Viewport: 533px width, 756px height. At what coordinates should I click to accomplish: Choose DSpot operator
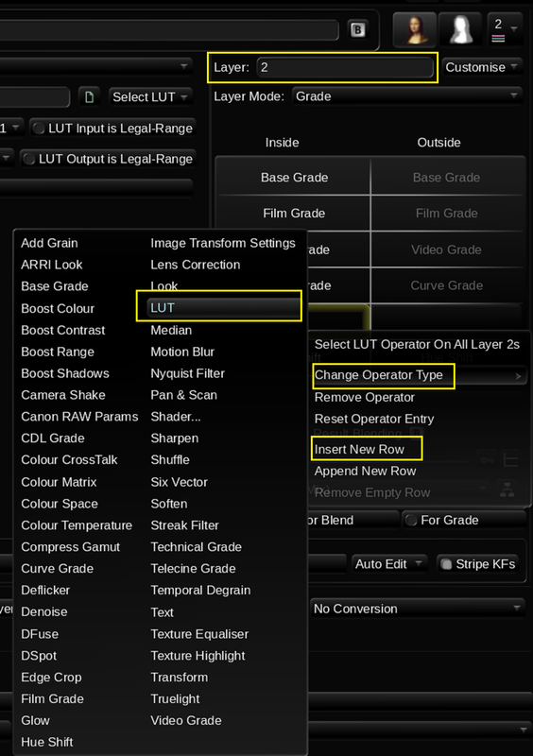point(39,656)
